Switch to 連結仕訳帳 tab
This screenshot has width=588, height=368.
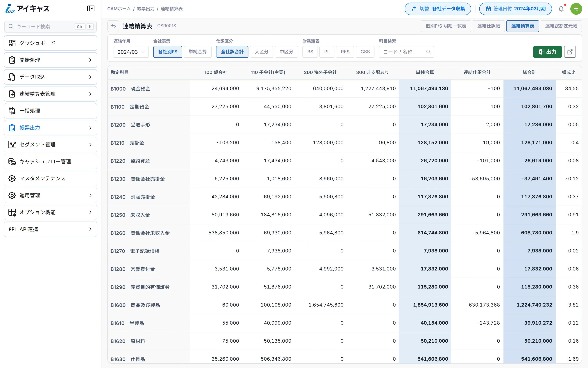click(489, 26)
